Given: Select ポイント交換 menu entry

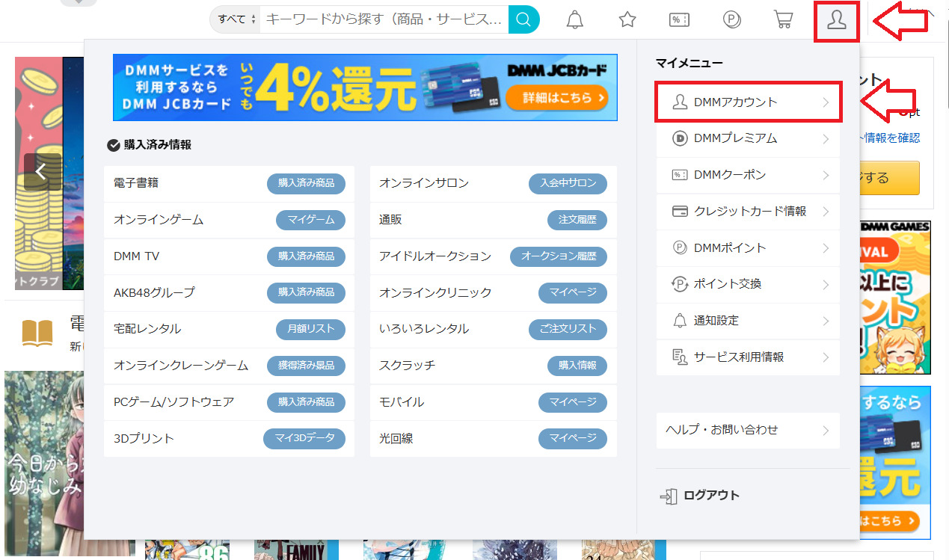Looking at the screenshot, I should click(748, 285).
